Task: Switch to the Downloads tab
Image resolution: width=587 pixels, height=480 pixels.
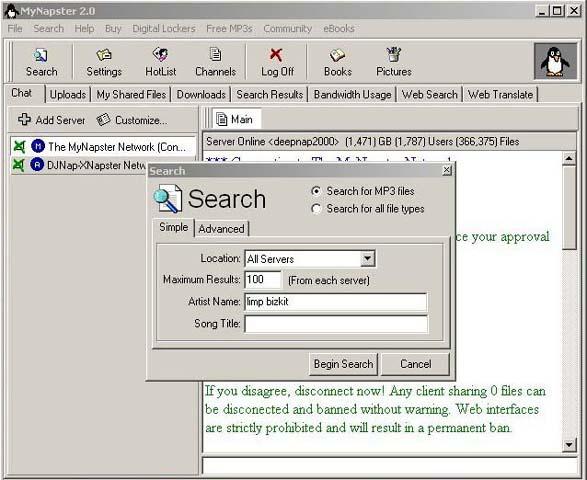Action: (x=201, y=94)
